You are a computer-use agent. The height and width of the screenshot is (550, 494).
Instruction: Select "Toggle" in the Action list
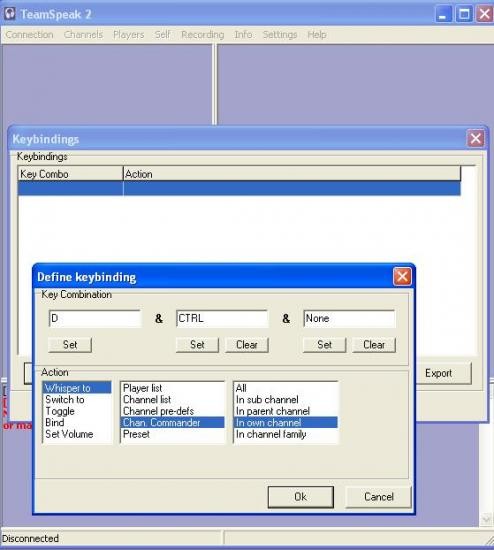(x=60, y=411)
